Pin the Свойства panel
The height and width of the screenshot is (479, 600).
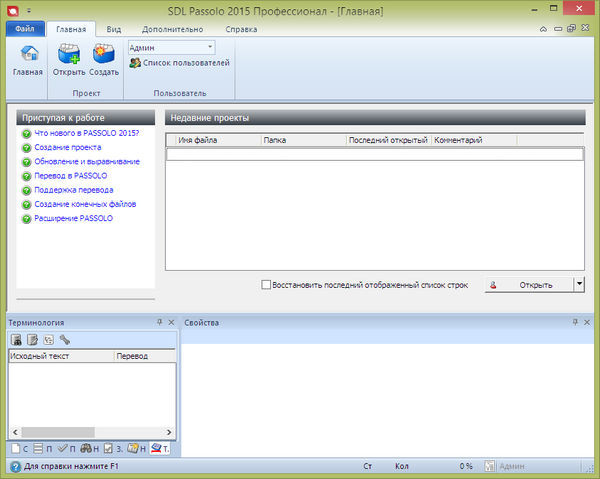click(575, 322)
